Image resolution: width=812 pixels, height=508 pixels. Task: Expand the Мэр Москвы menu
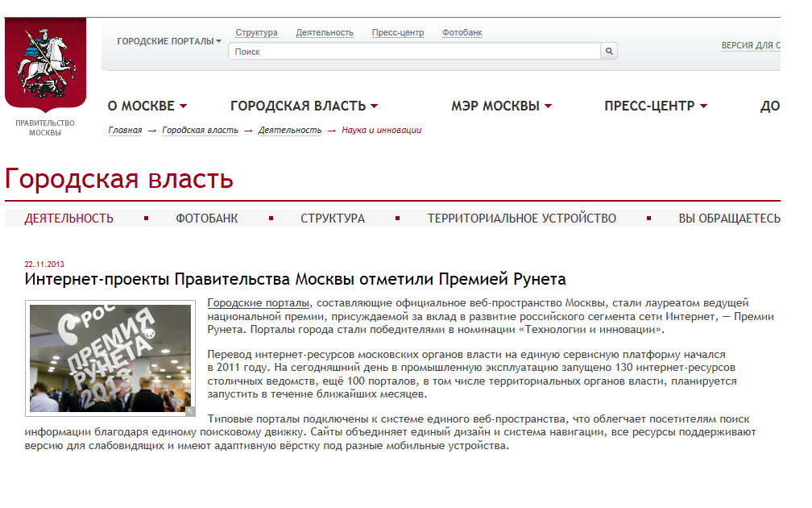[501, 106]
